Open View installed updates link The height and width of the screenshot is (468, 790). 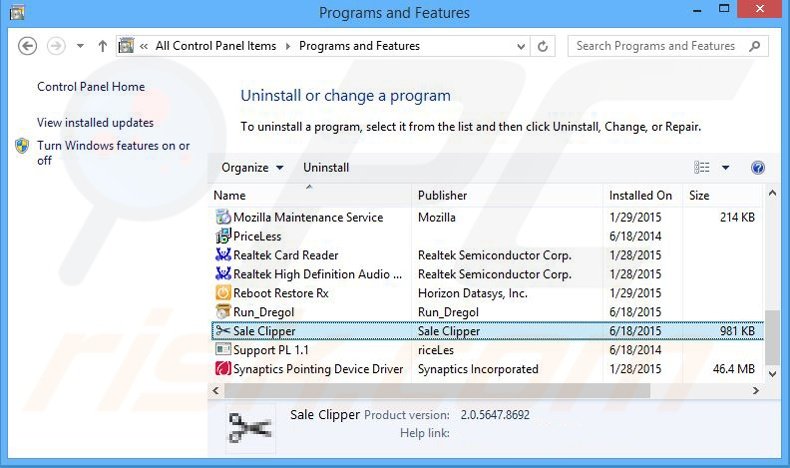[95, 122]
